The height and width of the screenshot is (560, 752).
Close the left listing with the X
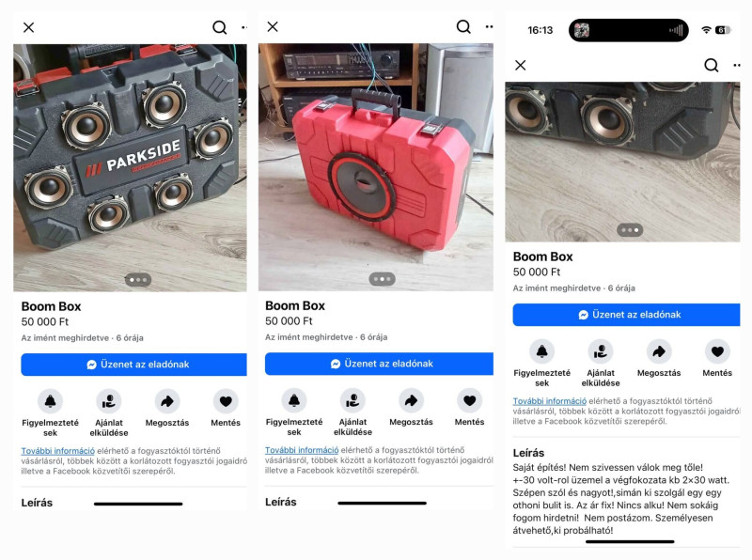click(29, 27)
